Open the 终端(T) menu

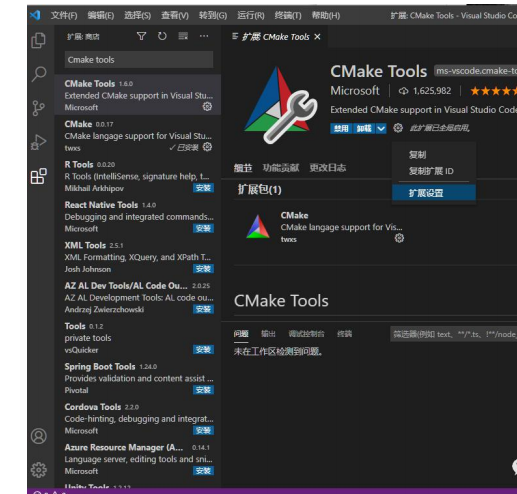(288, 15)
